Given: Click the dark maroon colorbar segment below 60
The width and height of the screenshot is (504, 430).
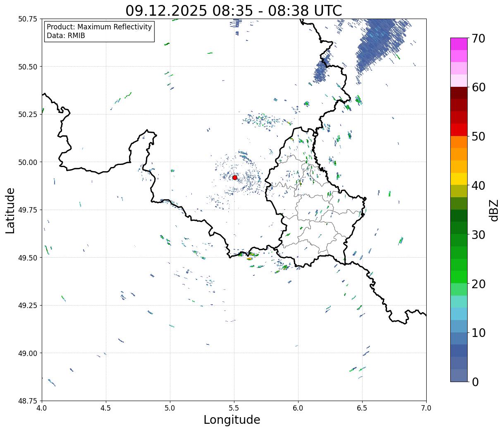Looking at the screenshot, I should pyautogui.click(x=459, y=93).
